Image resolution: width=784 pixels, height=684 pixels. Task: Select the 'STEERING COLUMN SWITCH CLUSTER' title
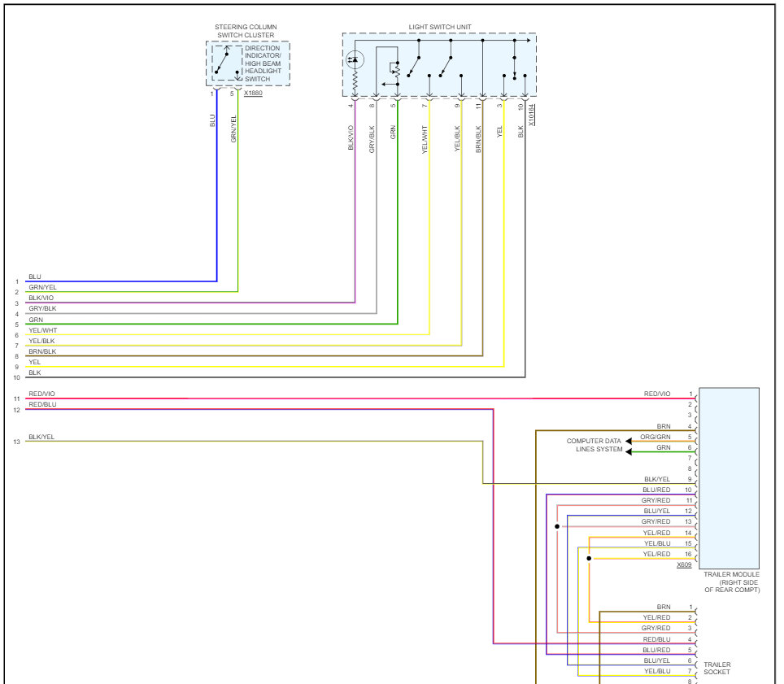click(x=246, y=31)
